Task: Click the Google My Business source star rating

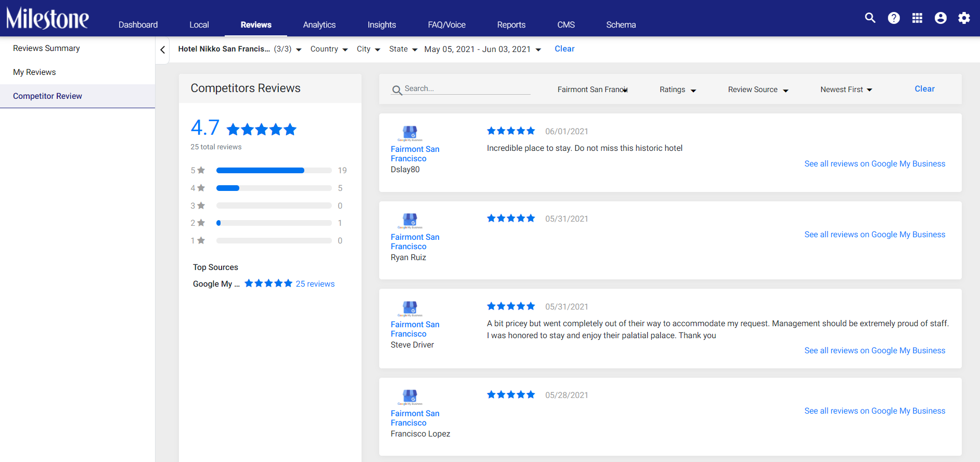Action: [268, 284]
